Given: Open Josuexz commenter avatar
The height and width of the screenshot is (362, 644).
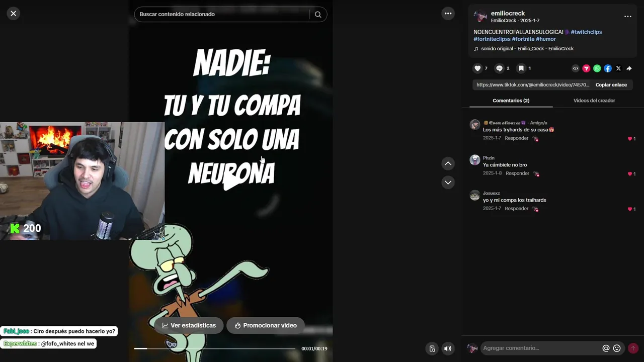Looking at the screenshot, I should point(475,195).
